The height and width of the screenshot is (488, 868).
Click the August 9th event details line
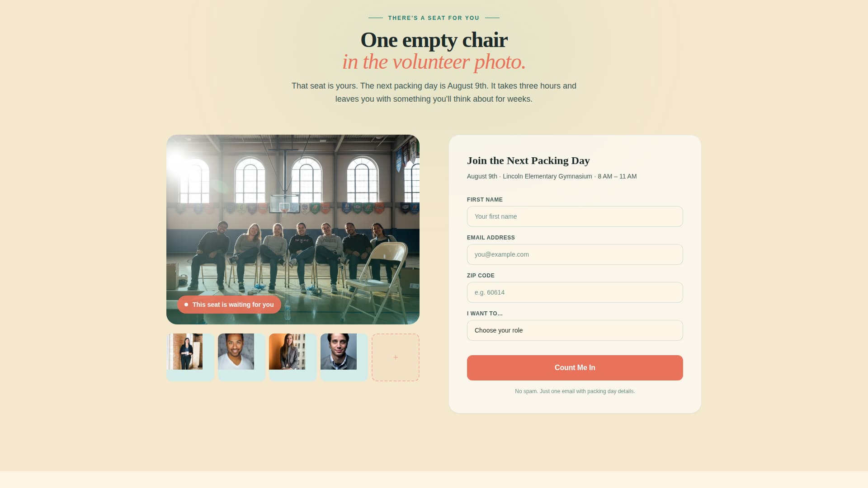coord(552,176)
